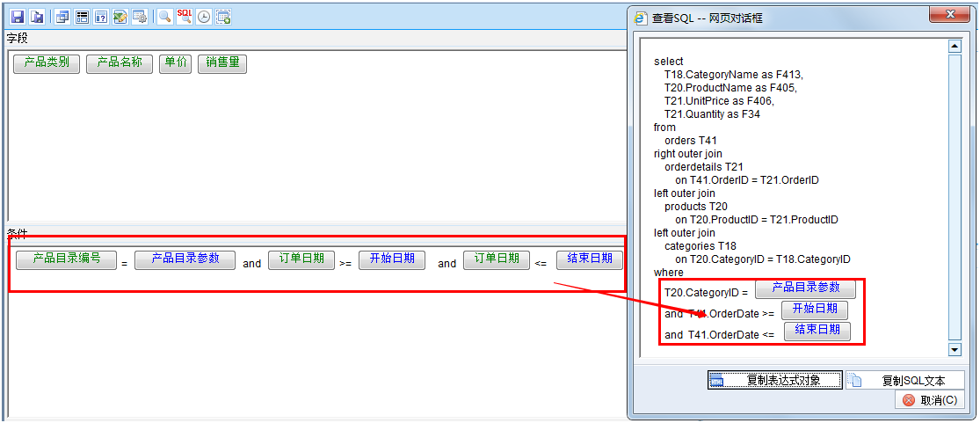This screenshot has width=980, height=423.
Task: Click 'on T20.ProductID = T21.ProductID' line
Action: coord(756,220)
